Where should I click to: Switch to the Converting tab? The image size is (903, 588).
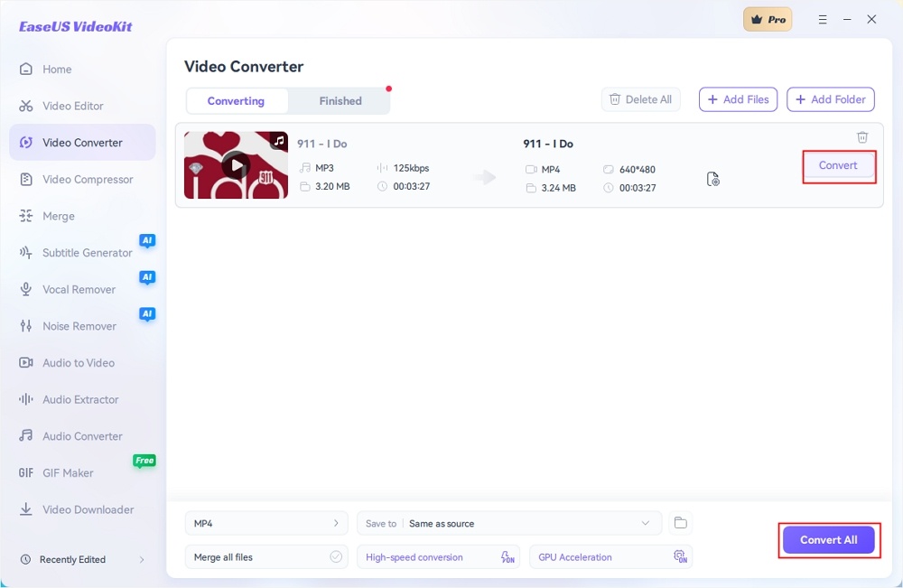coord(236,101)
